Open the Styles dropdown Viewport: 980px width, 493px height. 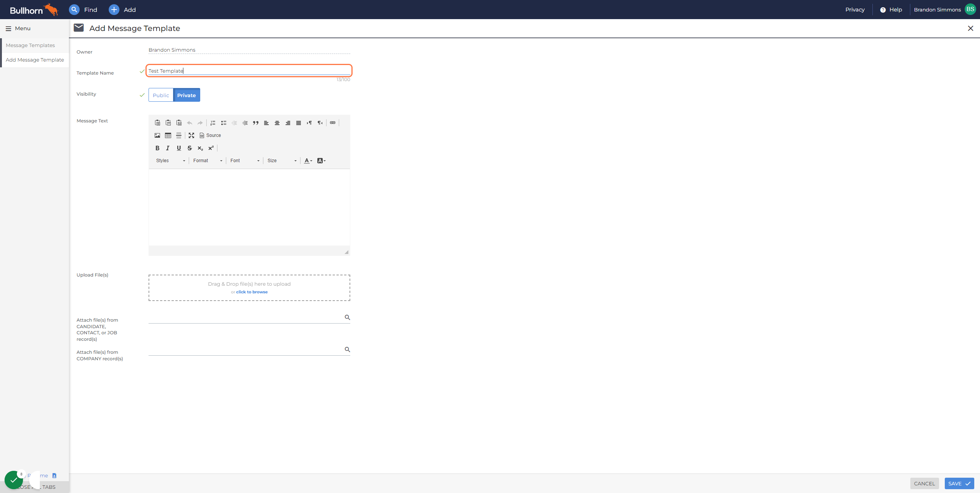click(x=171, y=161)
